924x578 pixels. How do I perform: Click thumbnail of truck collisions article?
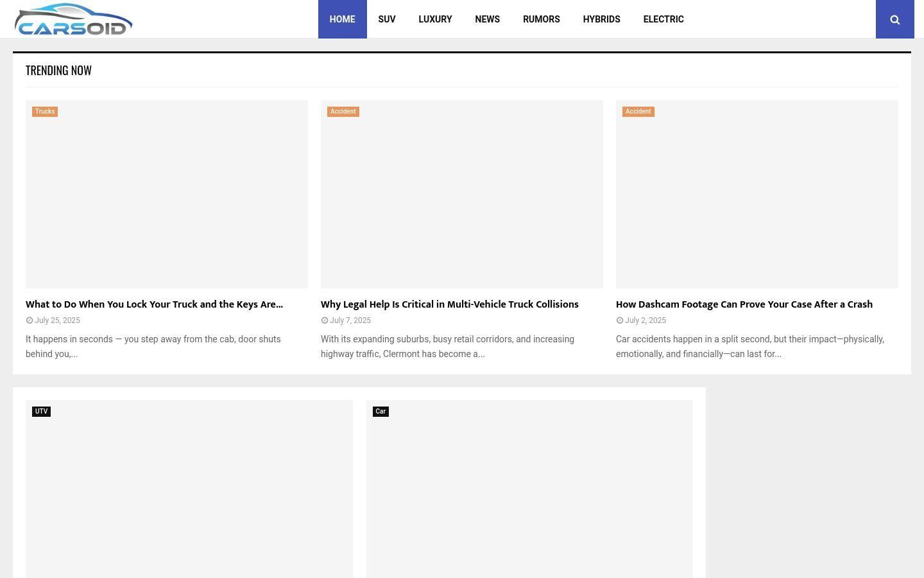coord(462,194)
